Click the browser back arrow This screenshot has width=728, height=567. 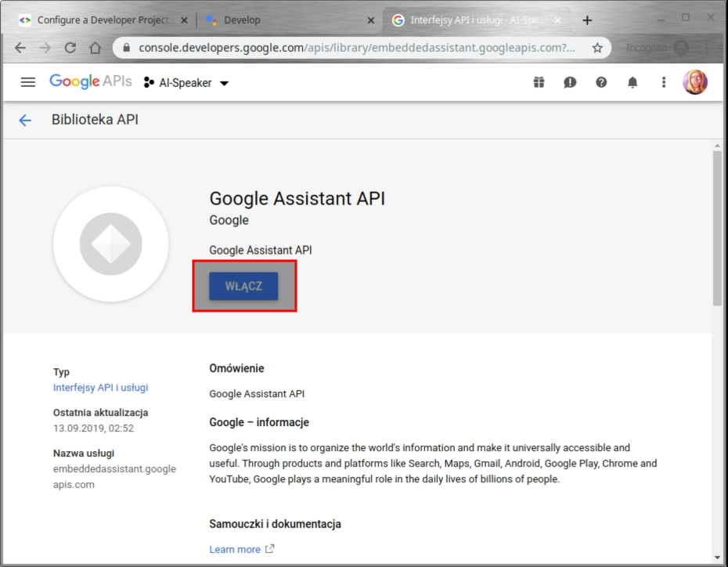pyautogui.click(x=20, y=47)
